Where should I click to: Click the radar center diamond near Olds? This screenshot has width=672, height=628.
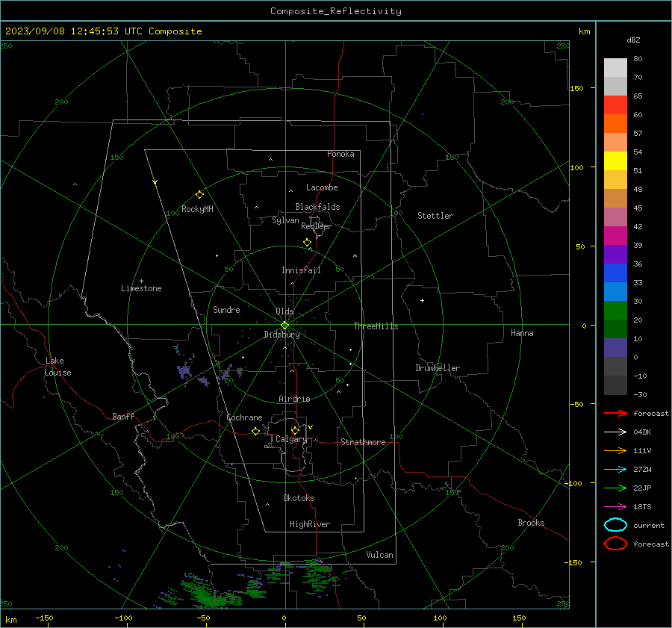pyautogui.click(x=285, y=326)
